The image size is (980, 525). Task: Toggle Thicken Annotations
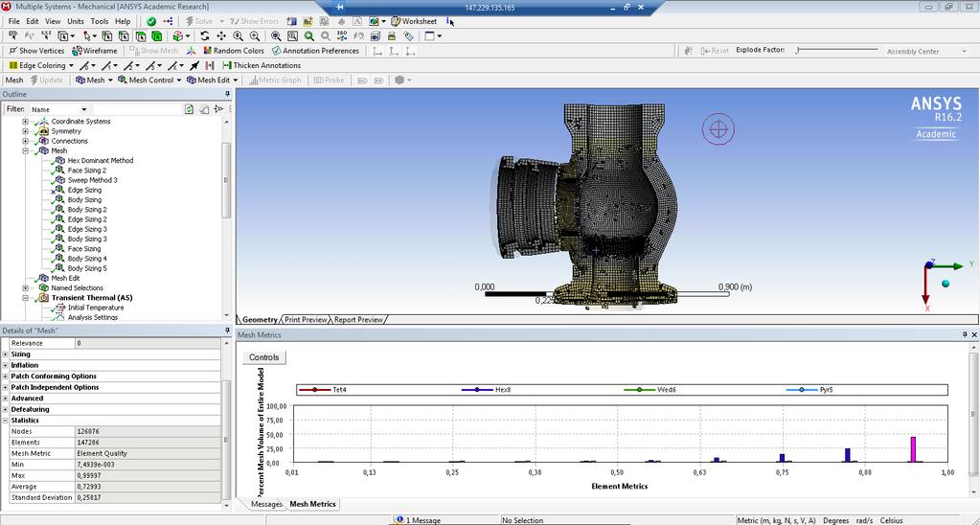262,65
